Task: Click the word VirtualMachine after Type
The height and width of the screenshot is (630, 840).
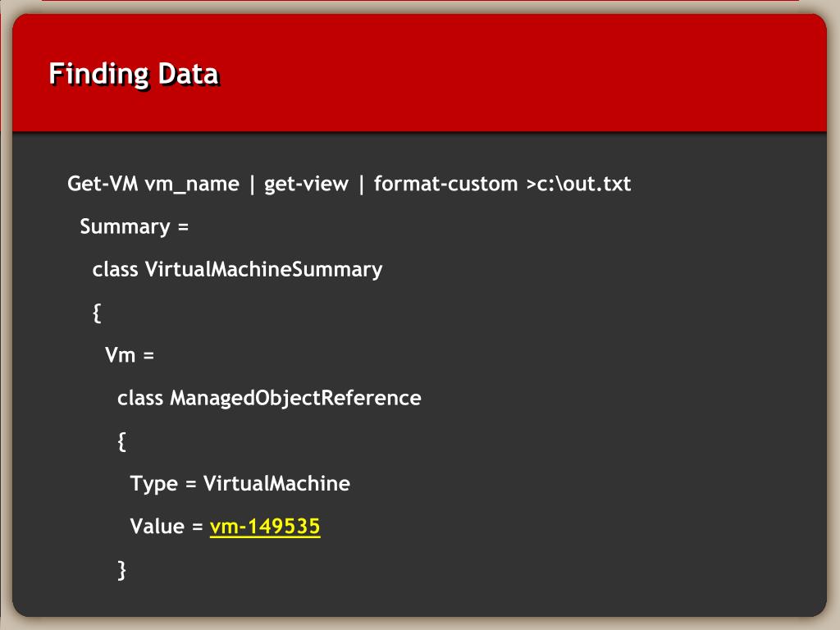Action: tap(276, 484)
